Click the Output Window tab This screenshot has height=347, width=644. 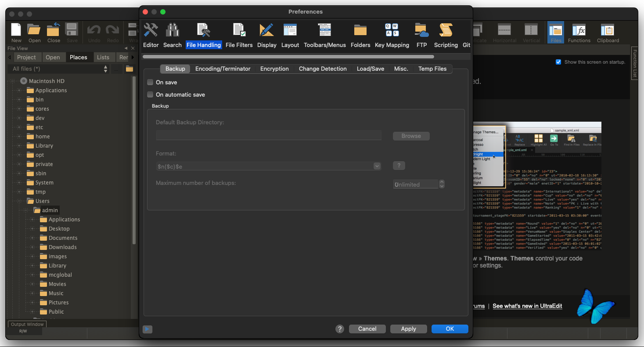coord(27,324)
